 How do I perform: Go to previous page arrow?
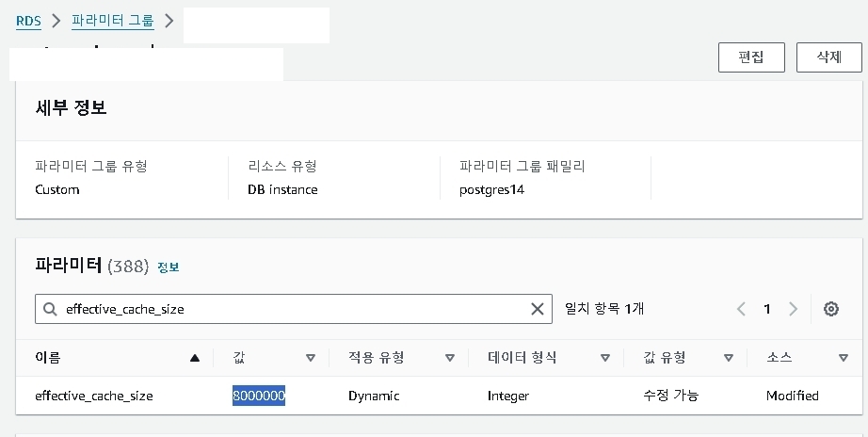click(741, 309)
